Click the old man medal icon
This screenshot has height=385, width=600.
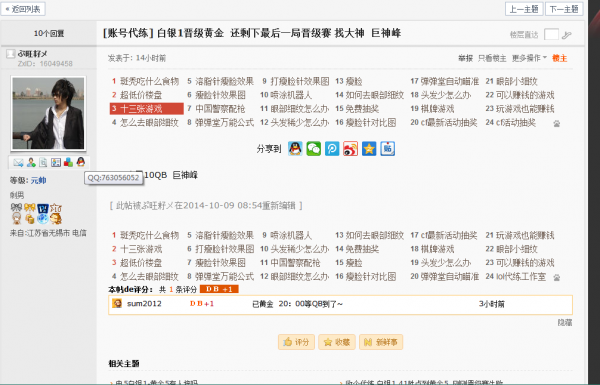pos(16,219)
